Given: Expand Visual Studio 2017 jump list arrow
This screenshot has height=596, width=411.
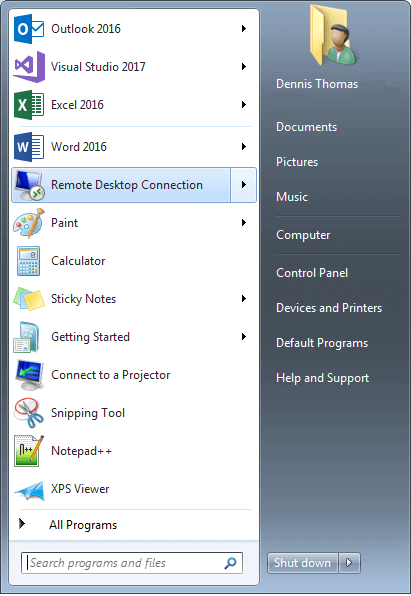Looking at the screenshot, I should [x=244, y=67].
